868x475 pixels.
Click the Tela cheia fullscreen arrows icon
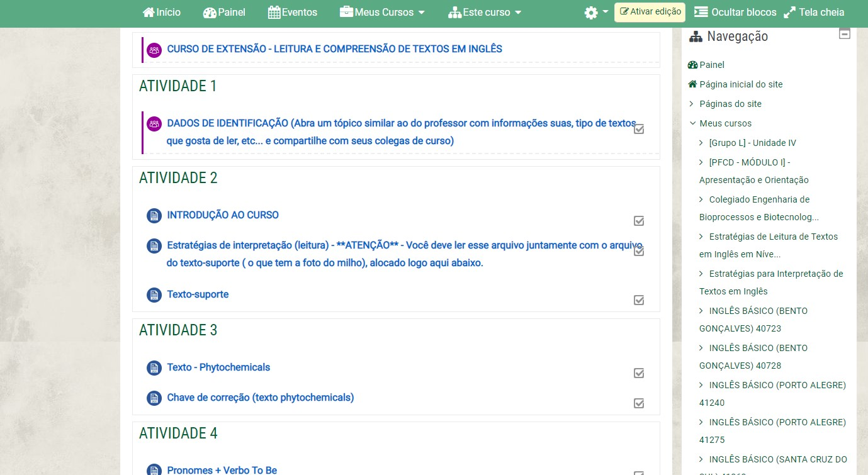click(x=789, y=13)
